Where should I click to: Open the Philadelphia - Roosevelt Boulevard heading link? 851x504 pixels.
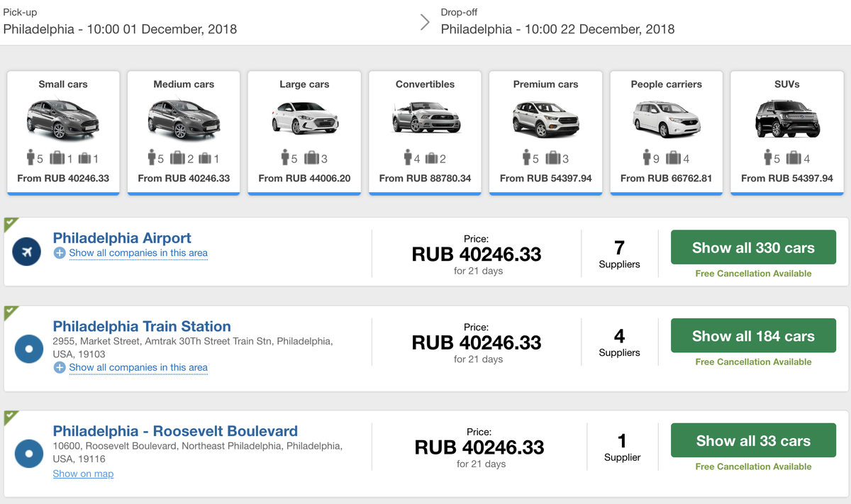click(x=175, y=431)
